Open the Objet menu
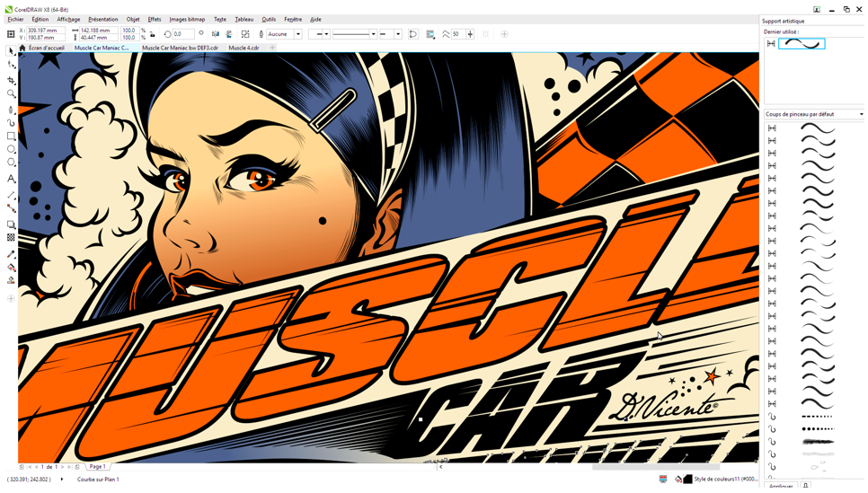This screenshot has height=493, width=868. 133,19
